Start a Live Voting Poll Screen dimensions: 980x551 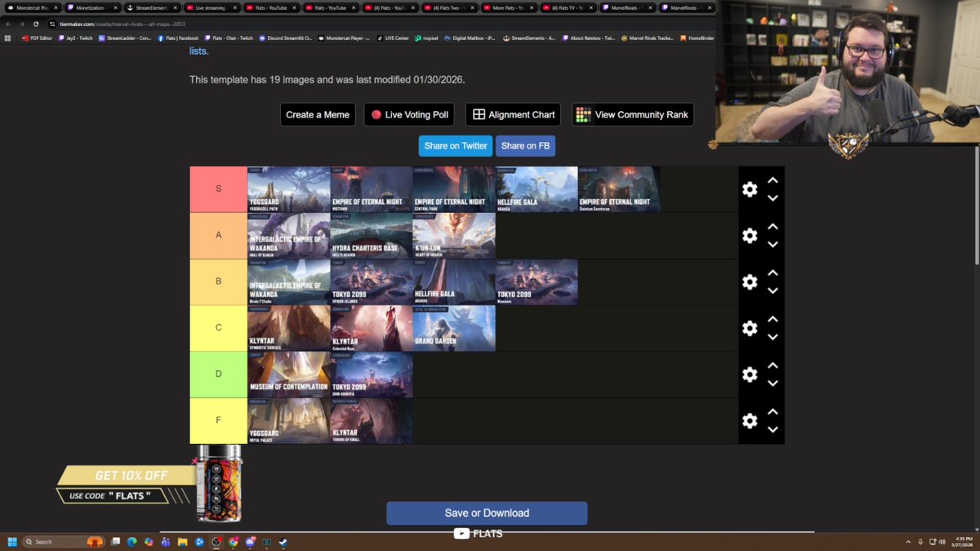point(409,114)
